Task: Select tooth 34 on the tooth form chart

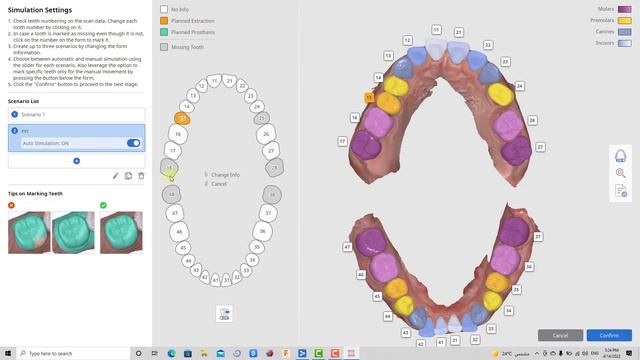Action: [252, 260]
